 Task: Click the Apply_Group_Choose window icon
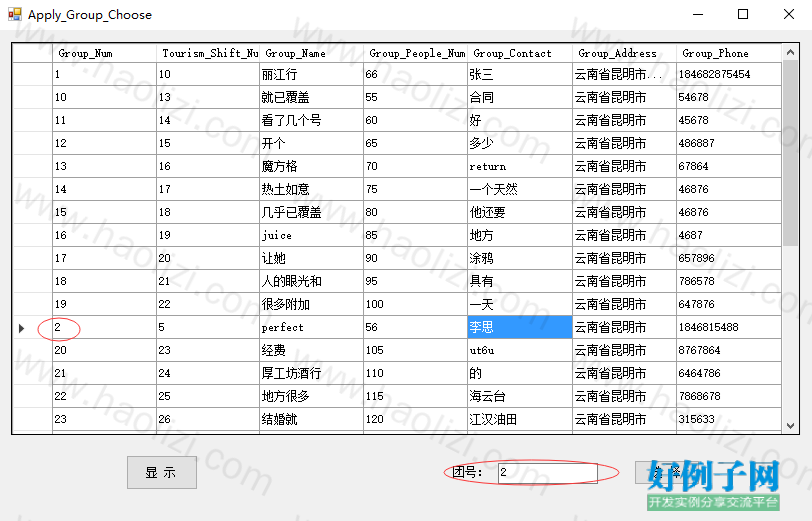pyautogui.click(x=15, y=14)
